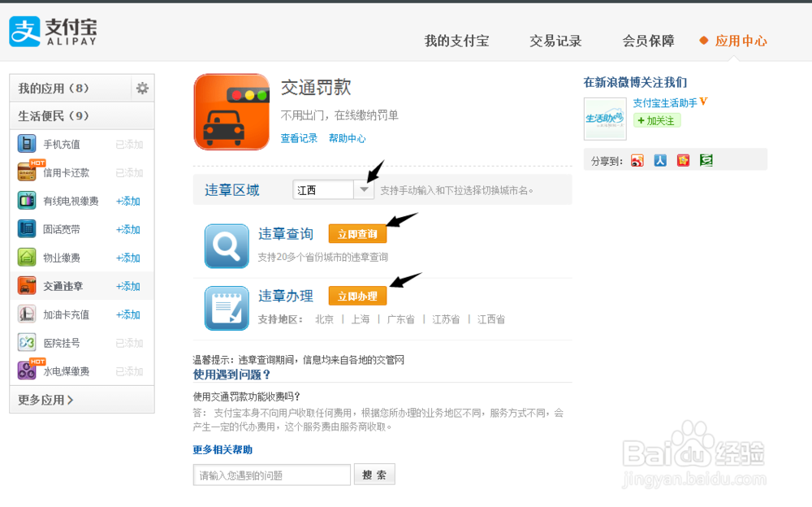Open the 违章区域 dropdown arrow

pos(364,190)
